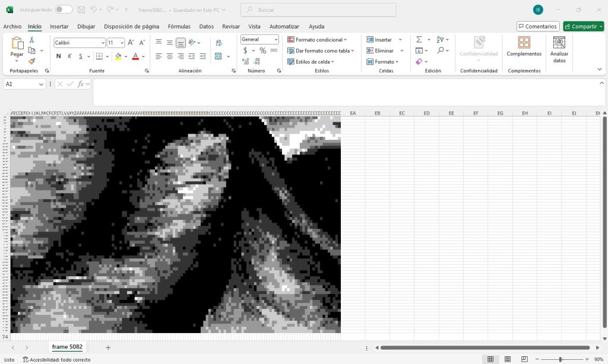Open Analizar datos tool

[x=559, y=49]
